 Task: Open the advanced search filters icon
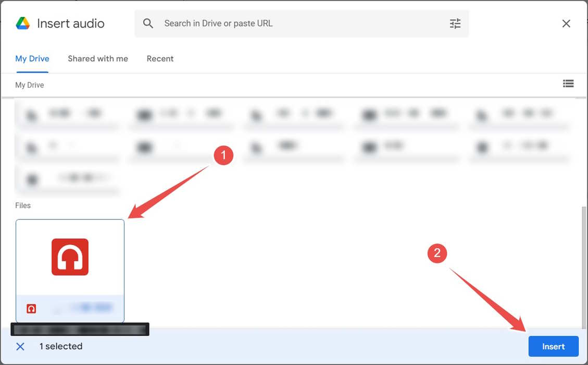[455, 23]
